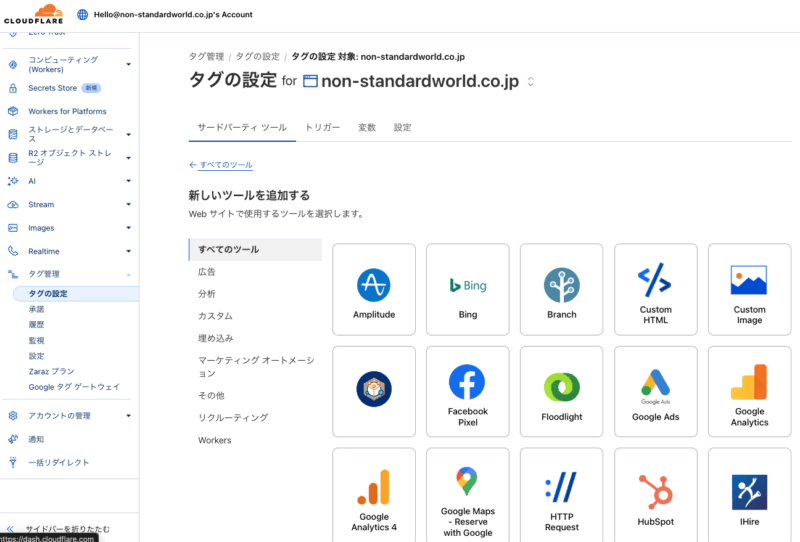Filter tools by 分析 category
The image size is (800, 542).
pos(207,294)
